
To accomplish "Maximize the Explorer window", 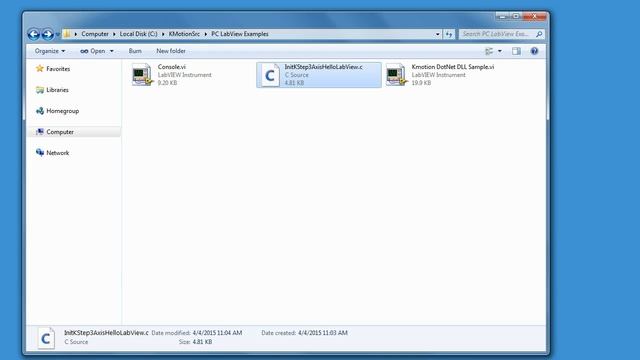I will [516, 17].
